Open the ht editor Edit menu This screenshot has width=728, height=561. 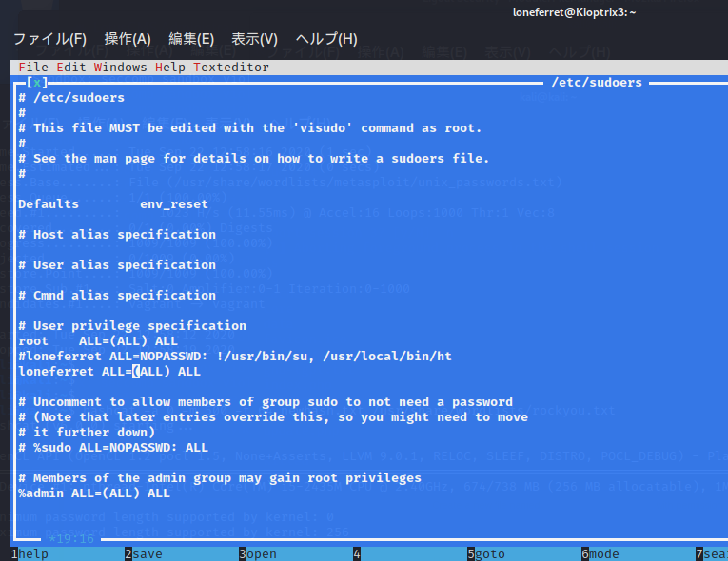(x=71, y=68)
